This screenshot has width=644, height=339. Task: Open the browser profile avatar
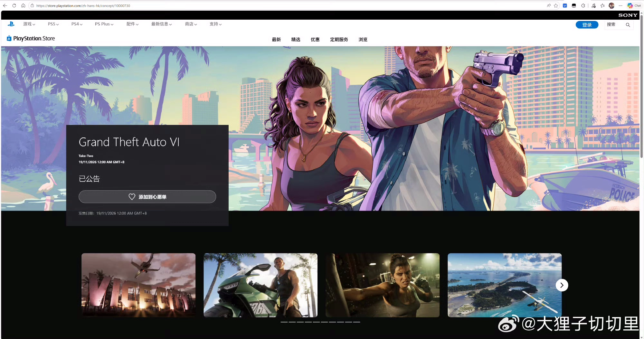611,5
